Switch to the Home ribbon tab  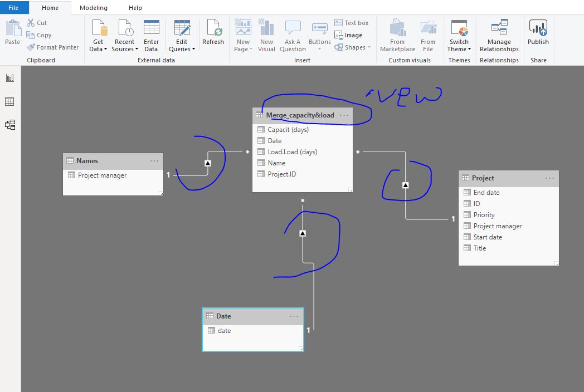click(50, 8)
